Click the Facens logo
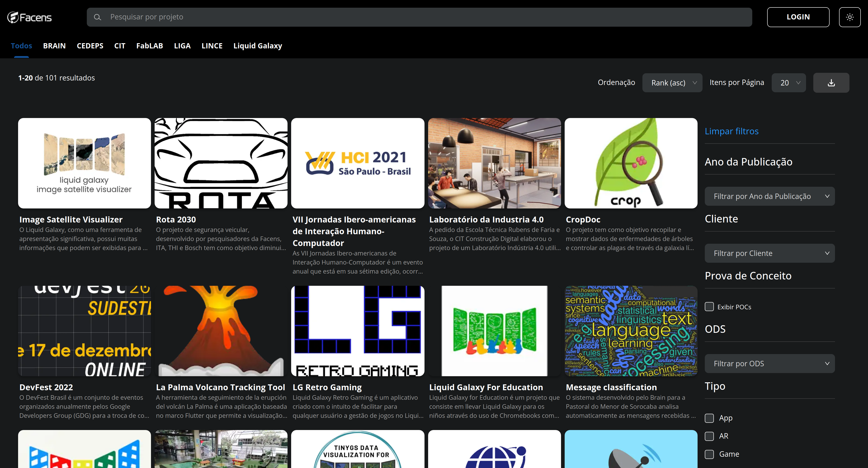Image resolution: width=868 pixels, height=468 pixels. pyautogui.click(x=29, y=17)
